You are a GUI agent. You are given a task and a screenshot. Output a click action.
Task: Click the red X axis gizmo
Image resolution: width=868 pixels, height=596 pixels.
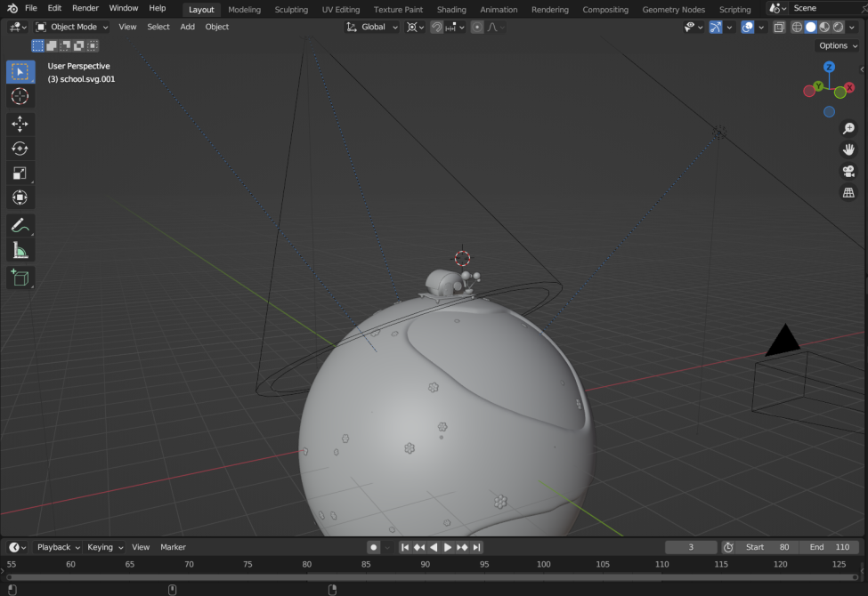[849, 87]
